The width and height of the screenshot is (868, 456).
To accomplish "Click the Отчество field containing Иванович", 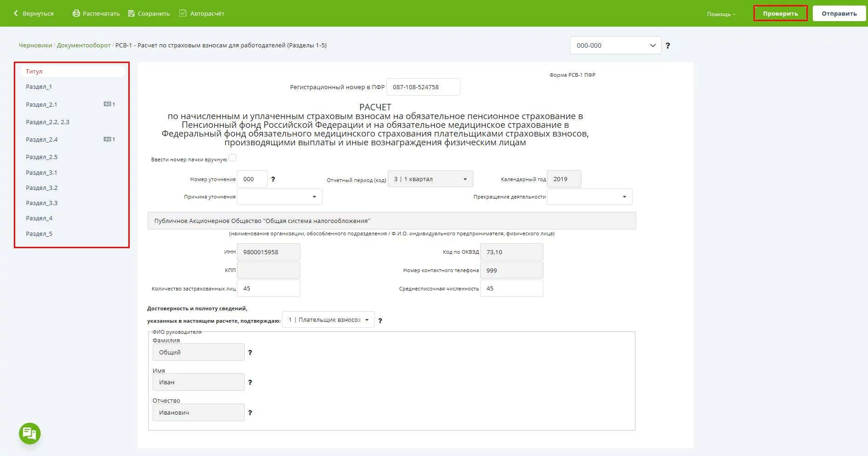I will click(198, 412).
